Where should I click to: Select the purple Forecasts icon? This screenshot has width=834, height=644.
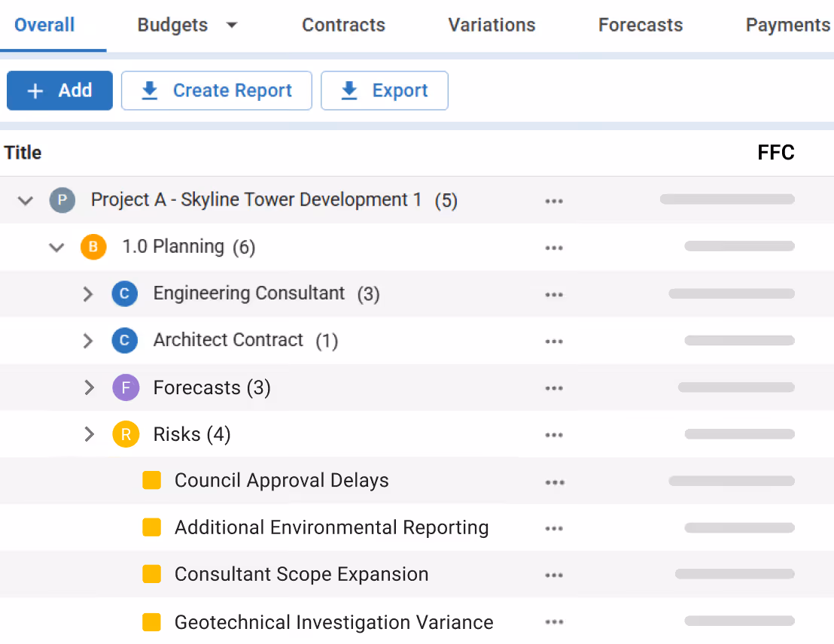point(125,387)
